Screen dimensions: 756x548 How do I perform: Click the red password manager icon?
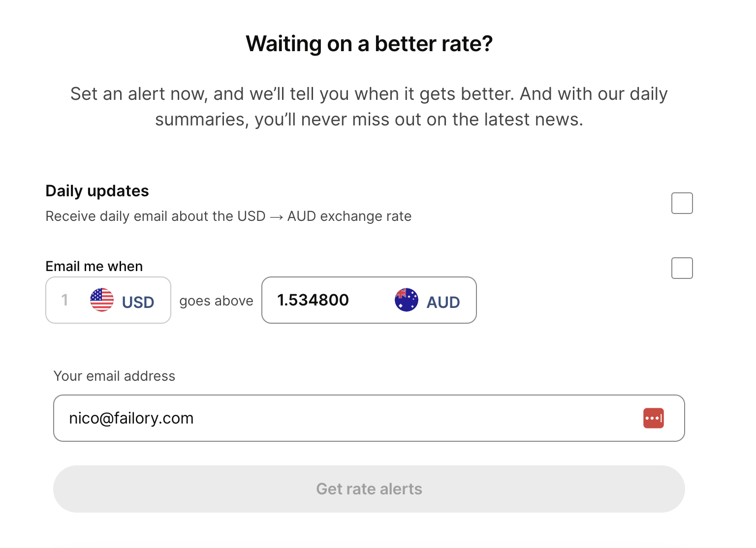[x=654, y=418]
